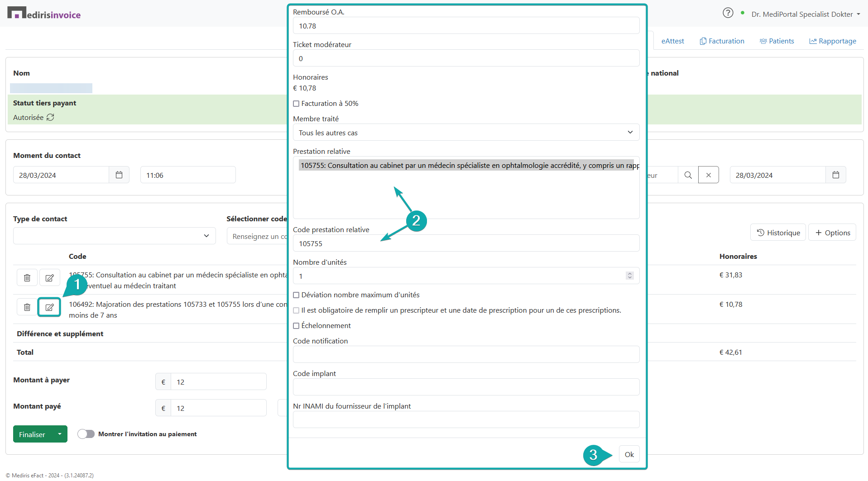Open Type de contact dropdown
The image size is (868, 481).
[x=115, y=236]
